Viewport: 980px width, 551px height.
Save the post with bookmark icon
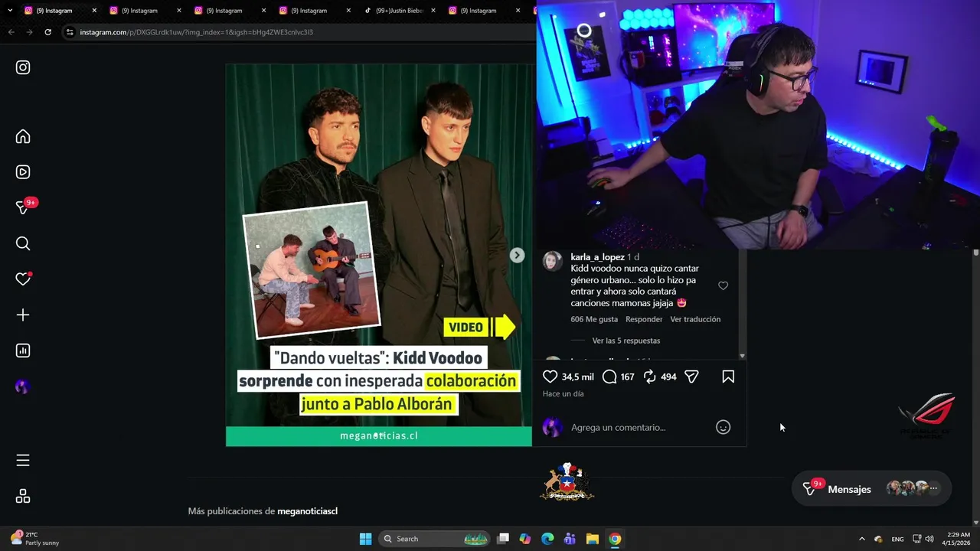click(728, 377)
